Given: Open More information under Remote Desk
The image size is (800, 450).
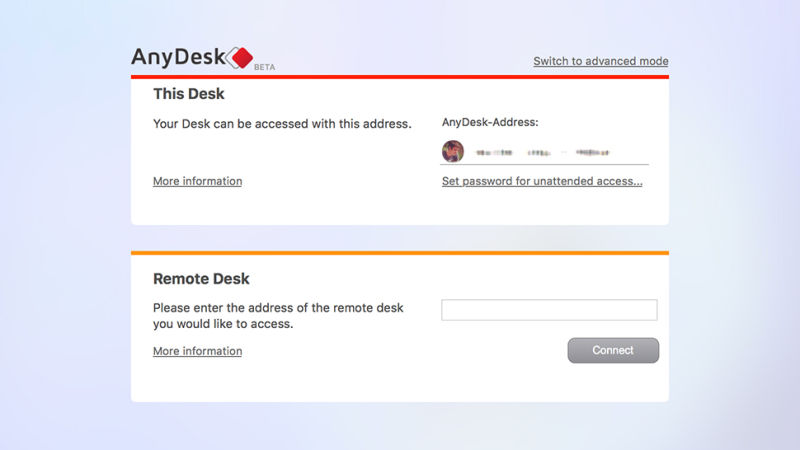Looking at the screenshot, I should 197,351.
